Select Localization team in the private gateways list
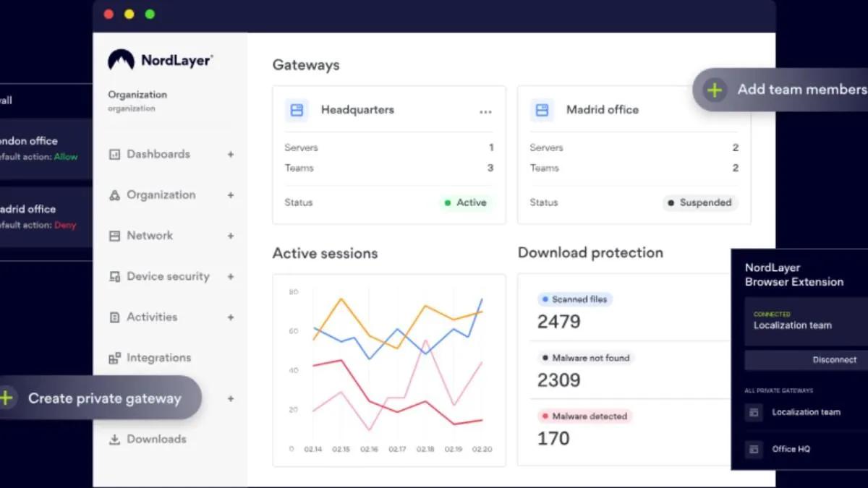Viewport: 868px width, 488px height. click(x=806, y=412)
